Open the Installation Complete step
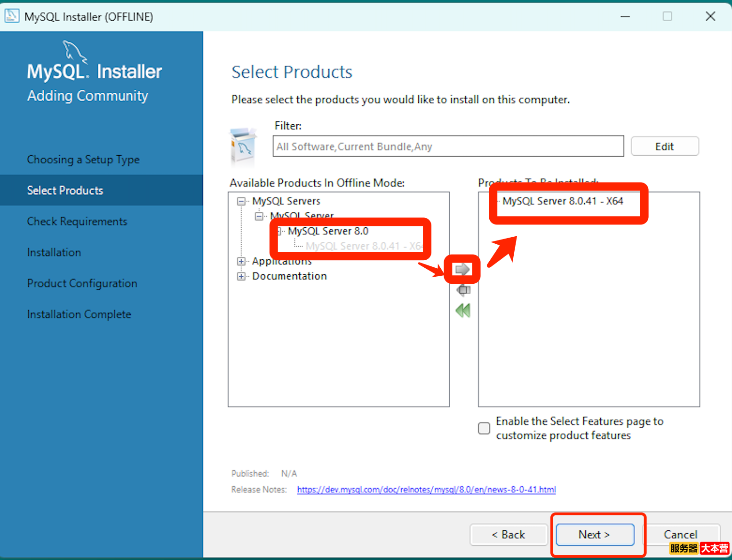Viewport: 732px width, 560px height. coord(79,314)
